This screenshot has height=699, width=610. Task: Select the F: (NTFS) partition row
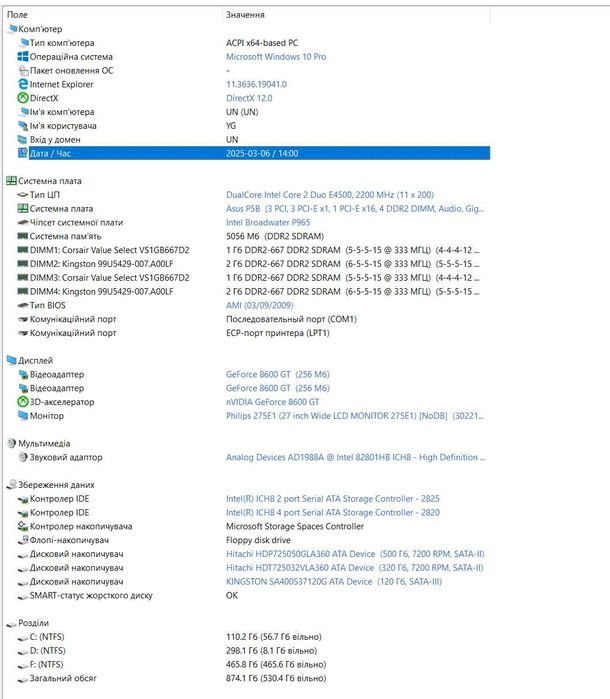253,664
